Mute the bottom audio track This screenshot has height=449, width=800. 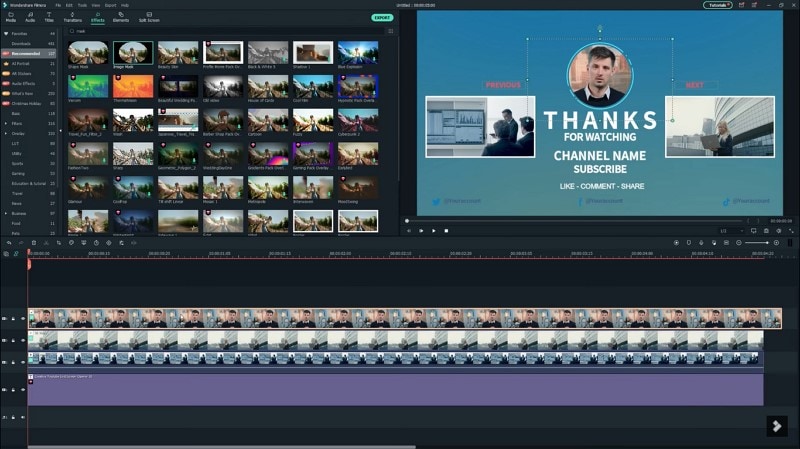click(x=22, y=417)
